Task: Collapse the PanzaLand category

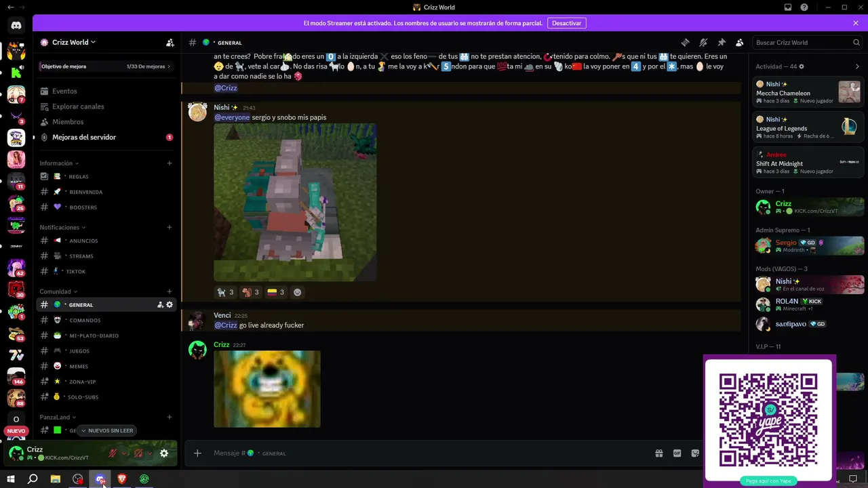Action: pyautogui.click(x=58, y=418)
